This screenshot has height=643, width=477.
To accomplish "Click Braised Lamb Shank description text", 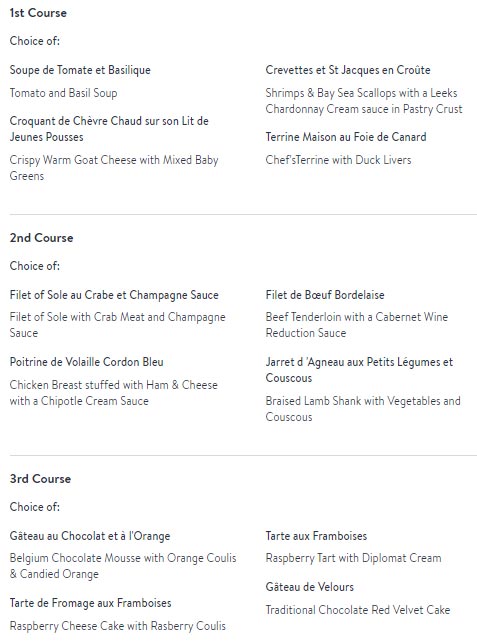I will [x=363, y=409].
